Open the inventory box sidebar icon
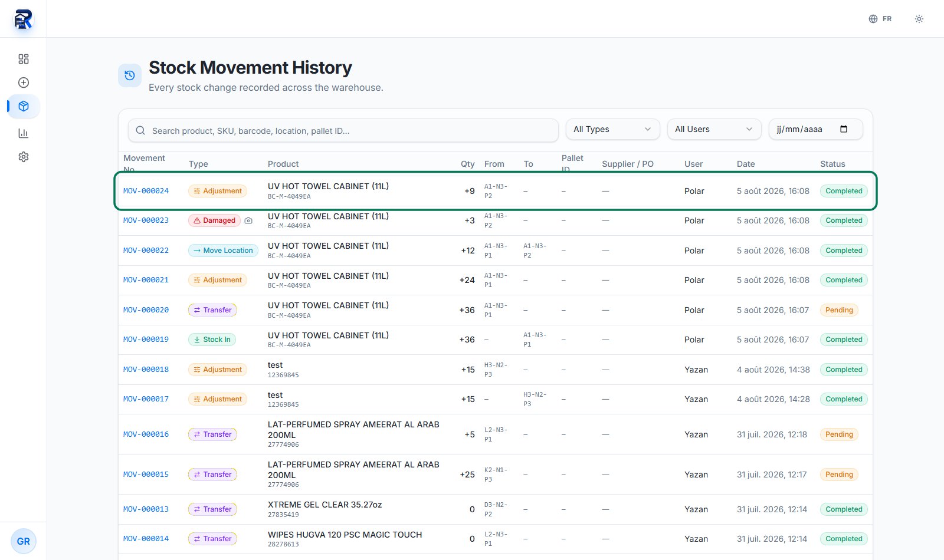The height and width of the screenshot is (560, 944). (x=24, y=106)
